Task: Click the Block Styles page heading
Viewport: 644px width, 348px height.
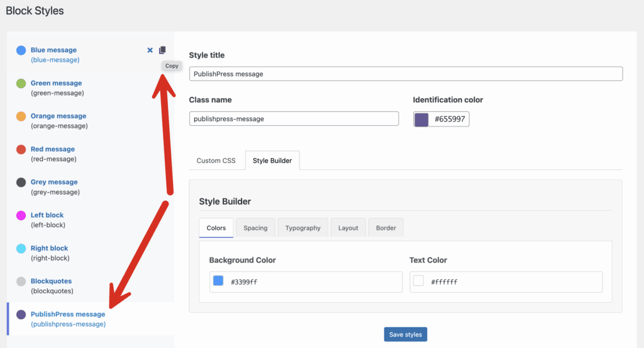Action: tap(35, 11)
